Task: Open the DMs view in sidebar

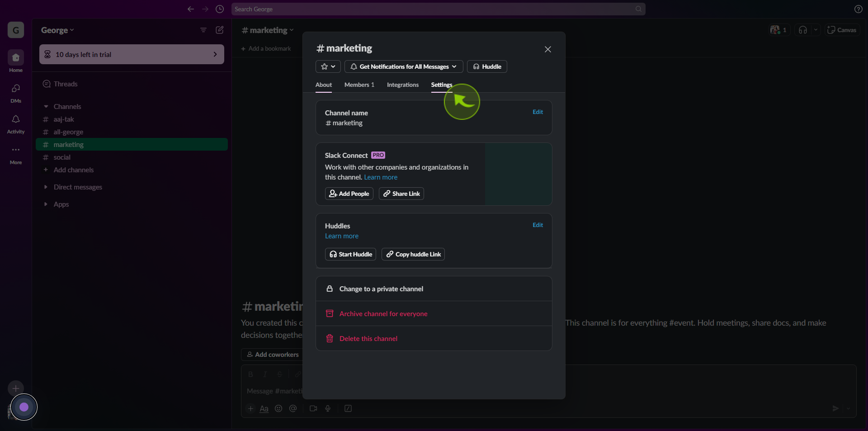Action: 16,93
